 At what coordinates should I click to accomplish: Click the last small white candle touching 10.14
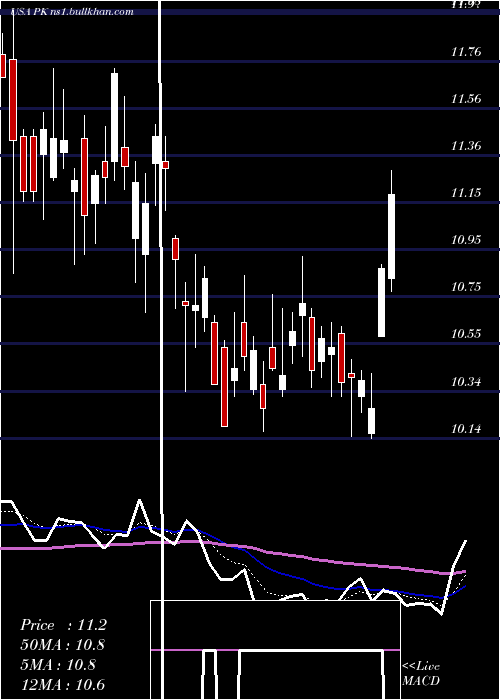[x=371, y=421]
